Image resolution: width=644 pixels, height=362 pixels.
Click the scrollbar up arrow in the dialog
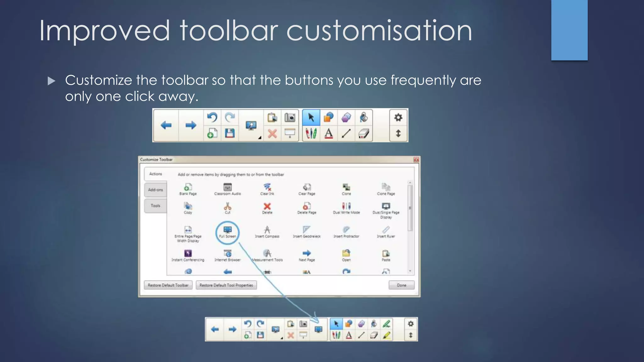[x=410, y=182]
